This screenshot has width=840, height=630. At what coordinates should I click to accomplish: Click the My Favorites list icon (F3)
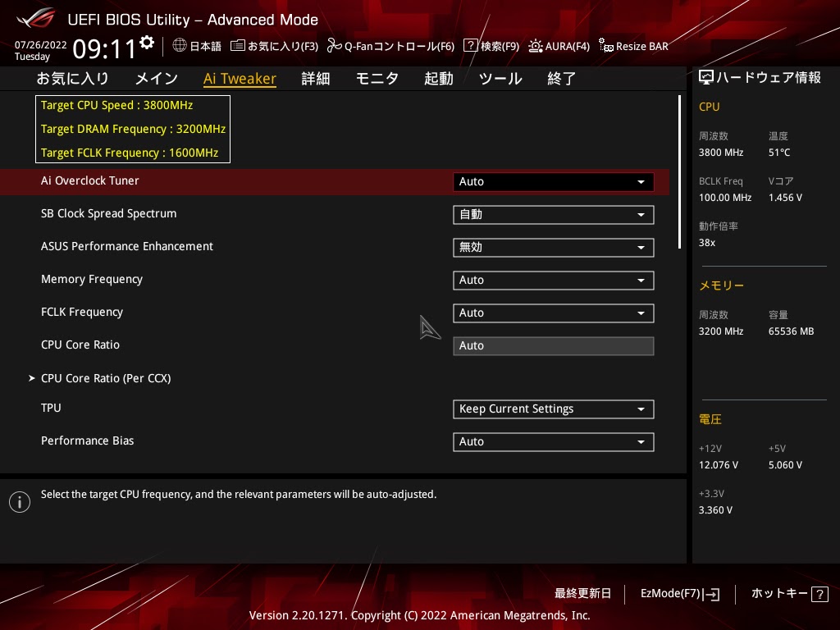(x=237, y=46)
